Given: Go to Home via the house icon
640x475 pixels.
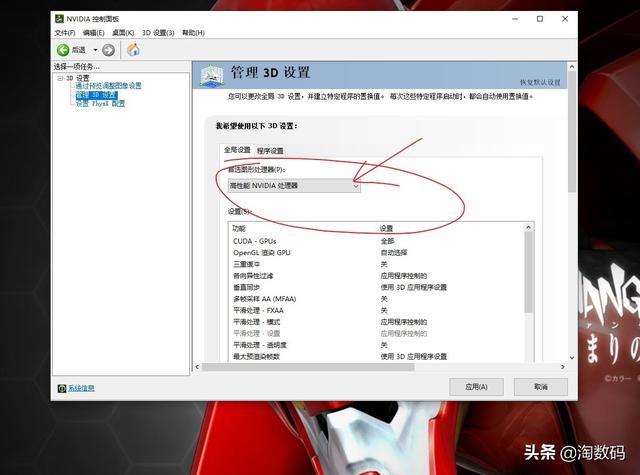Looking at the screenshot, I should click(133, 50).
